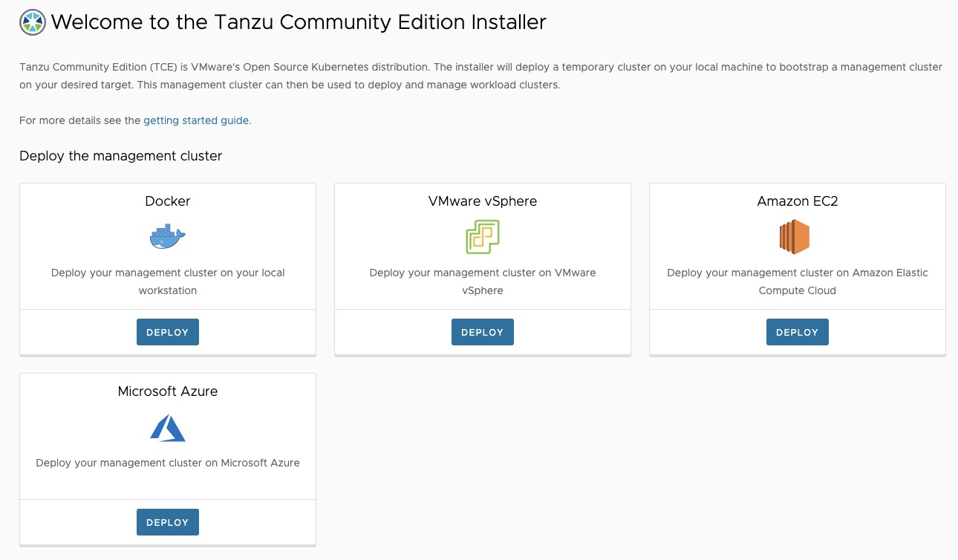
Task: Click the Docker deployment description text
Action: (167, 281)
